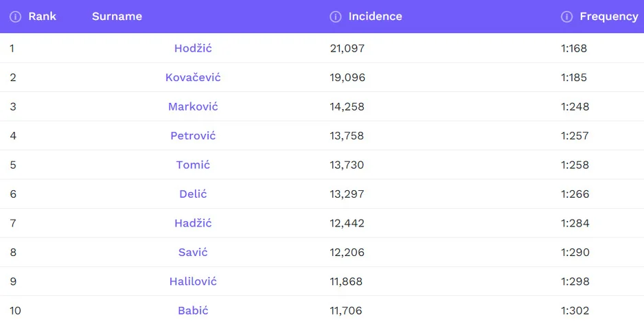Image resolution: width=644 pixels, height=324 pixels.
Task: Click the info icon beside Incidence
Action: (336, 17)
